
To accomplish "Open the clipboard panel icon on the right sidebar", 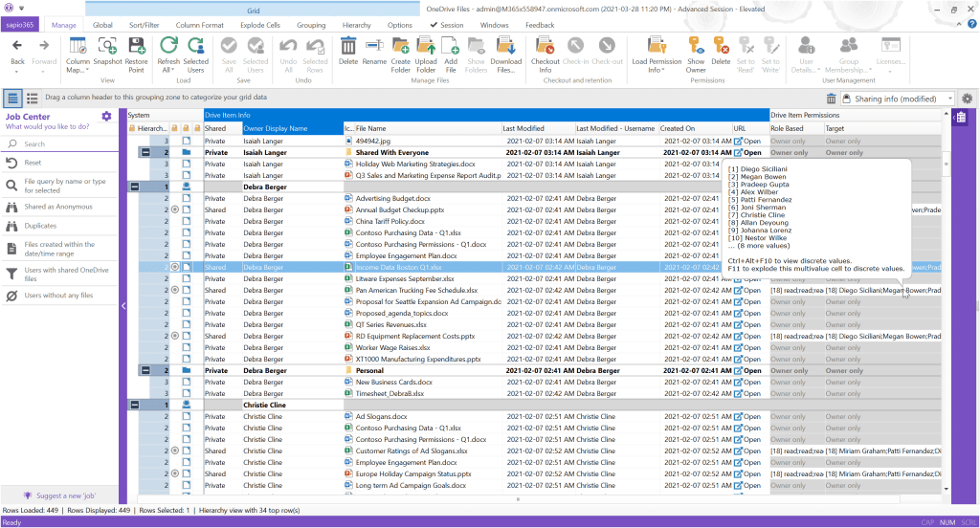I will 961,118.
